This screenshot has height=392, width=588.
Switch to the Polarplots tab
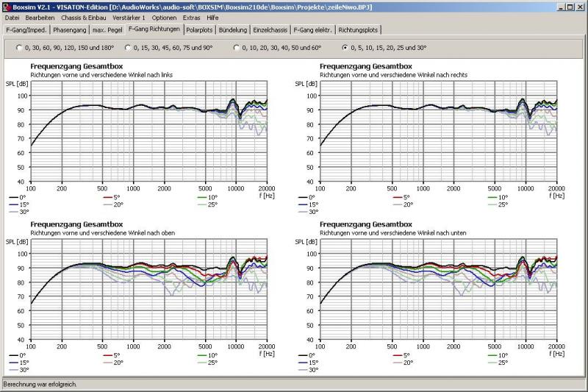[199, 29]
